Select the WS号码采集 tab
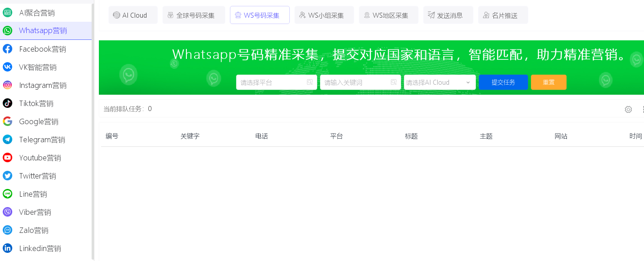 (x=260, y=15)
